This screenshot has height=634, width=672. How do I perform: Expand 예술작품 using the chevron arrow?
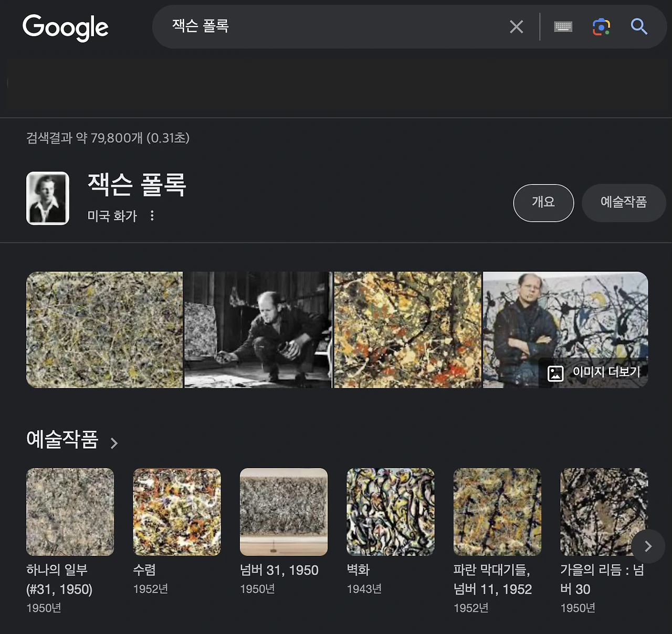click(x=114, y=443)
